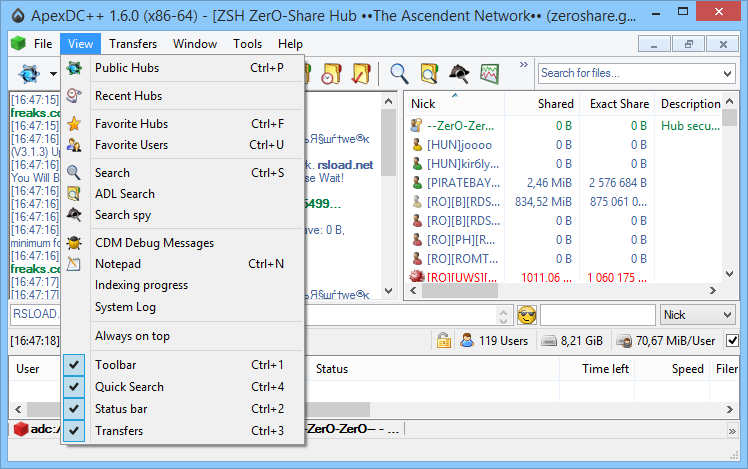Open ADL Search from View menu
This screenshot has height=469, width=748.
pos(183,194)
